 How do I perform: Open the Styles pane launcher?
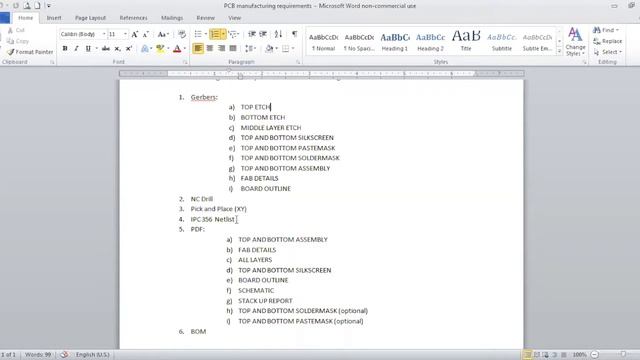tap(584, 62)
